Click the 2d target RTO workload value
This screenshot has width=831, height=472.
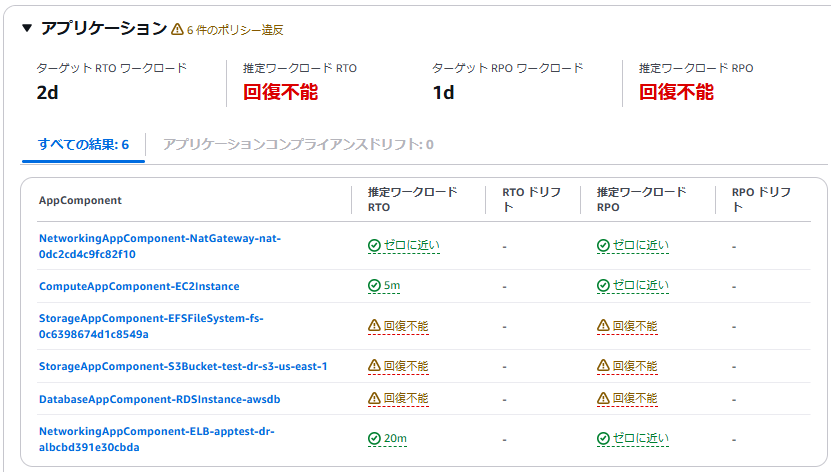[47, 93]
